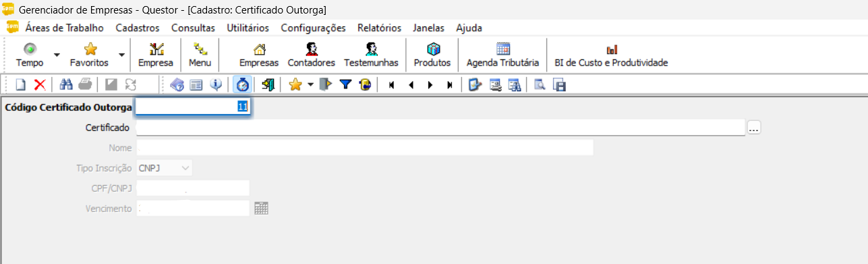This screenshot has height=264, width=868.
Task: Click the grayed refresh arrows icon
Action: click(x=130, y=84)
